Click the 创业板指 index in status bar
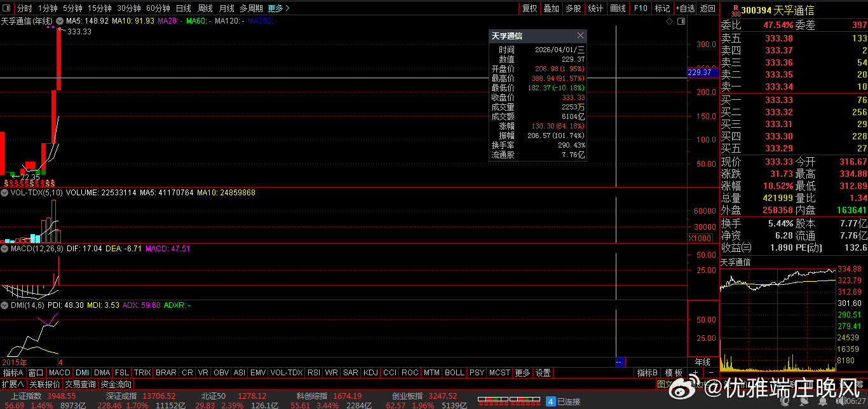The image size is (868, 409). click(407, 396)
